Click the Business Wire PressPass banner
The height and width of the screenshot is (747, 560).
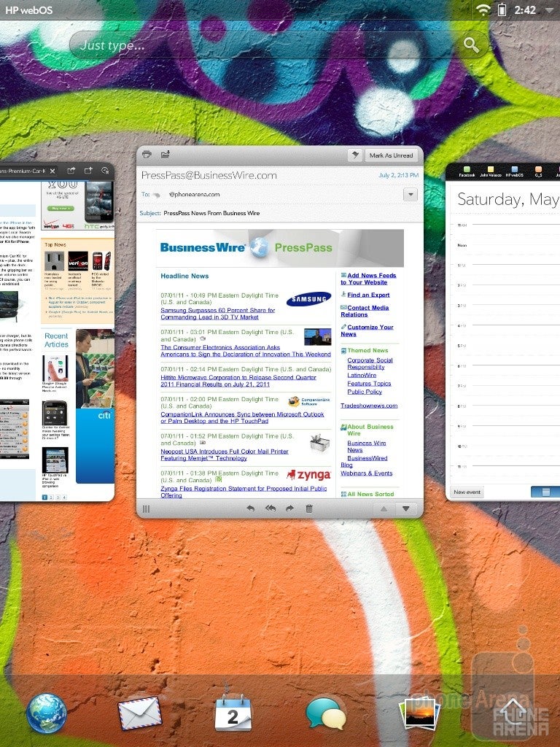coord(280,248)
